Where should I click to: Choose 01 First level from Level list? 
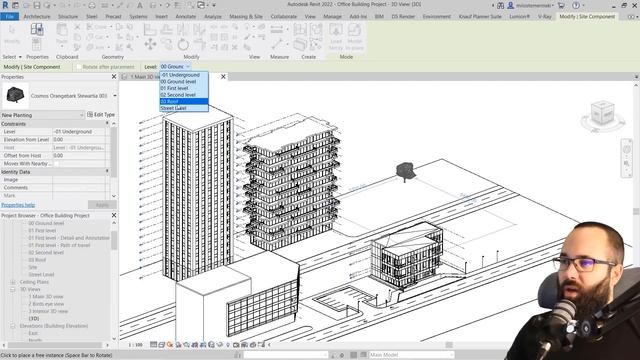[x=184, y=88]
